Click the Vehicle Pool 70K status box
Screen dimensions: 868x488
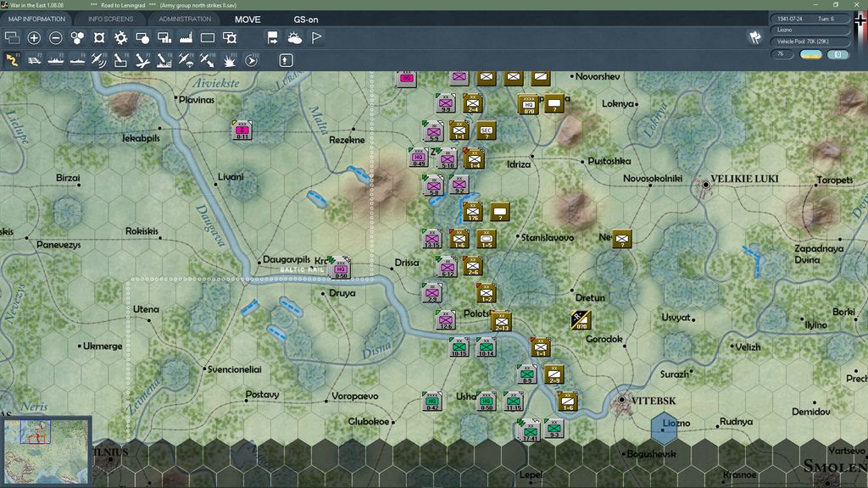[810, 42]
